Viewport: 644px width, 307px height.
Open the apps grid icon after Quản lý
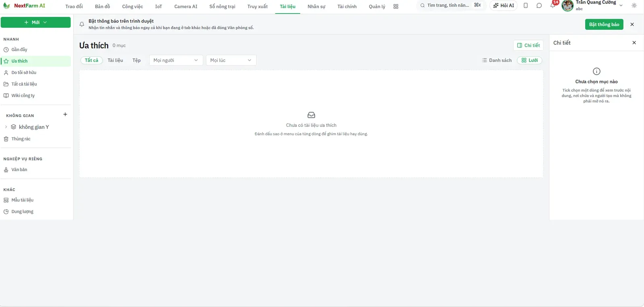click(x=396, y=6)
